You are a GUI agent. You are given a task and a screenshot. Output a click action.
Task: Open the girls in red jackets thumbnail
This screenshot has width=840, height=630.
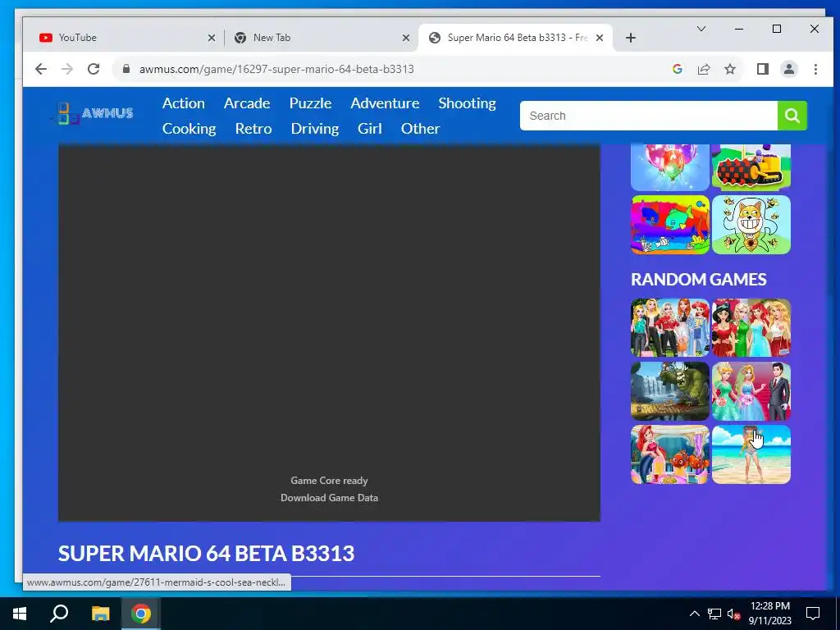[x=670, y=328]
